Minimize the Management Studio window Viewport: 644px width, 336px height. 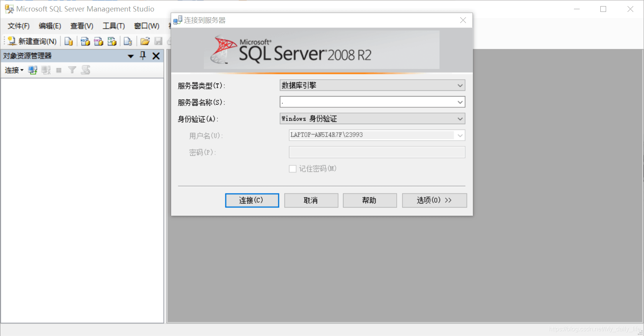577,9
